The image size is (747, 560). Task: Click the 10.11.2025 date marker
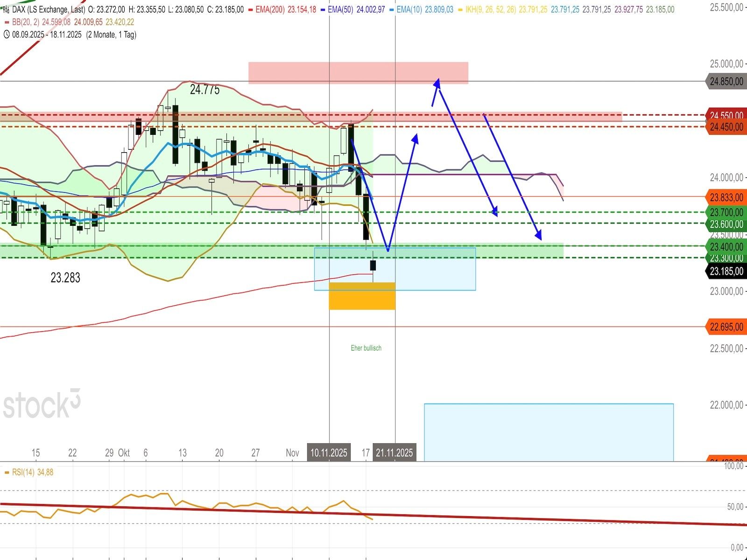(329, 453)
